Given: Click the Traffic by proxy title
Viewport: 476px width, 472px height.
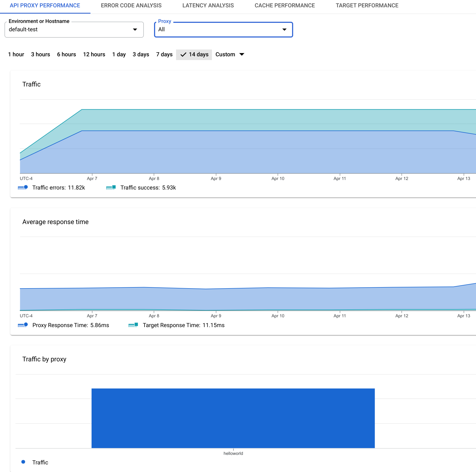Looking at the screenshot, I should click(x=44, y=359).
